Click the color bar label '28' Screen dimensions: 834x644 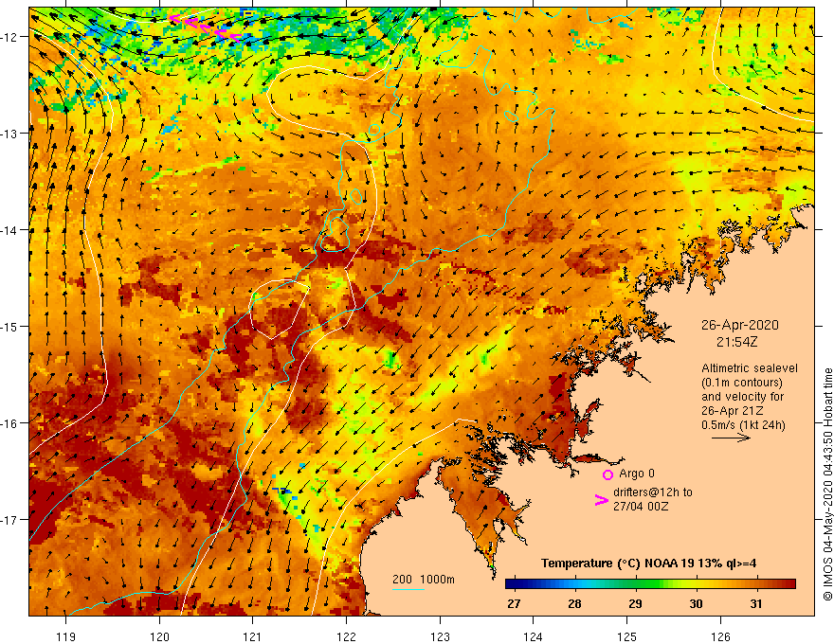click(x=574, y=604)
